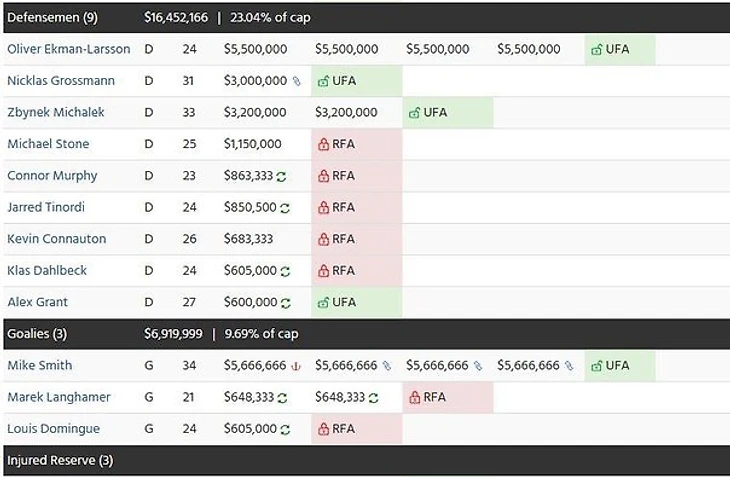The width and height of the screenshot is (730, 477).
Task: Click red lock icon in Marek Langhamer's RFA cell
Action: [x=414, y=397]
